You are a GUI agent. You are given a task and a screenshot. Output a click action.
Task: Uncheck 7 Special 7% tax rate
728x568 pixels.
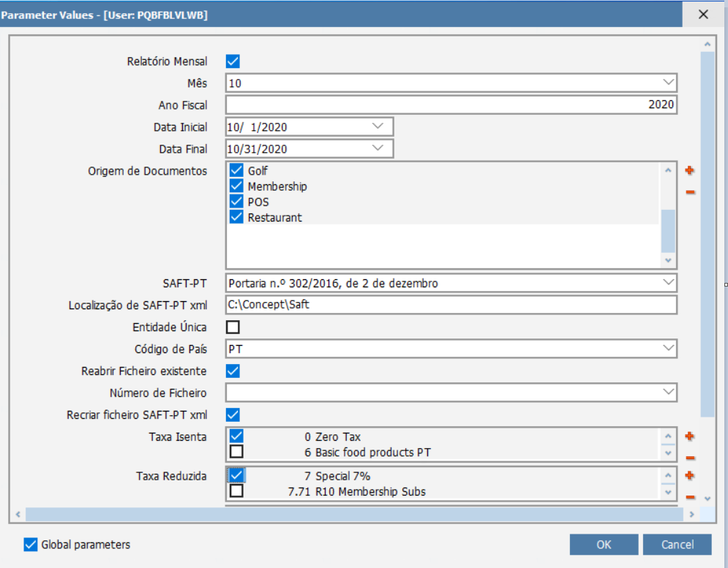pos(236,475)
